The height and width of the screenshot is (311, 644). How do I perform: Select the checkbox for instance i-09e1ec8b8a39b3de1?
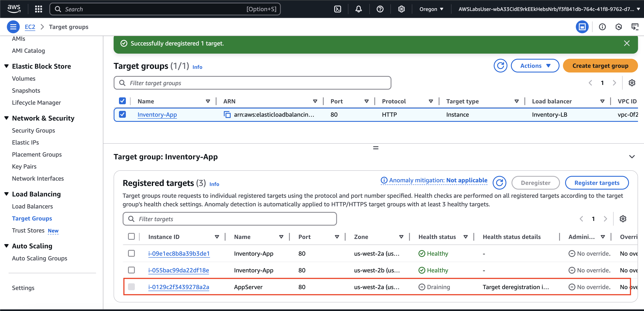click(x=131, y=254)
